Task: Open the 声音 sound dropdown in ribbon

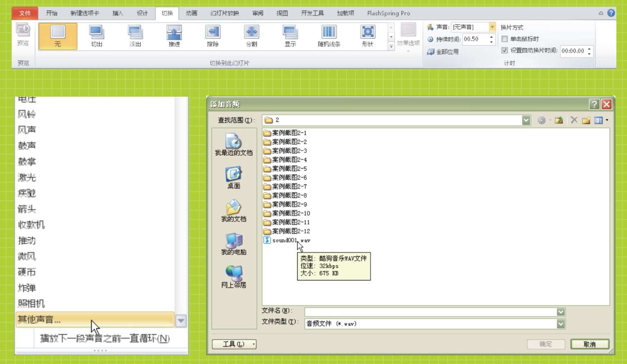Action: pyautogui.click(x=492, y=27)
